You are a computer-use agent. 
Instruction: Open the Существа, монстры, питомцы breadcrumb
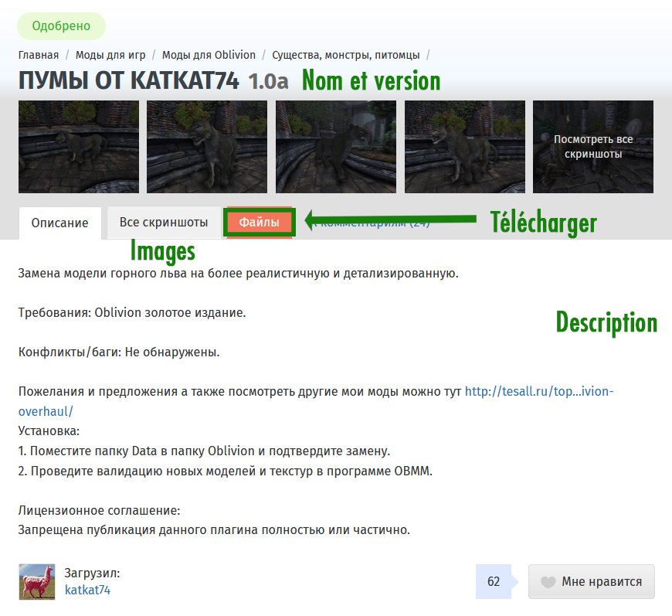tap(346, 55)
